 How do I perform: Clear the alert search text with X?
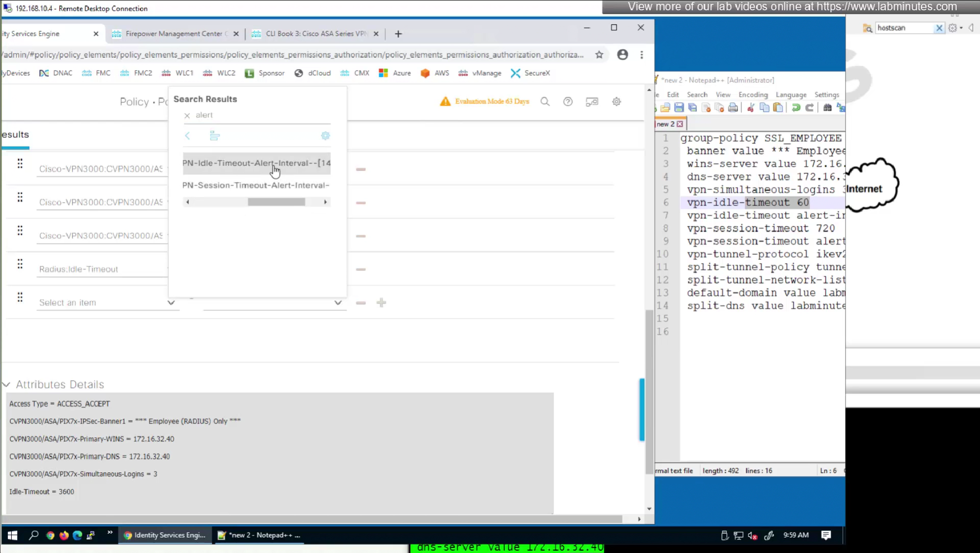click(187, 116)
